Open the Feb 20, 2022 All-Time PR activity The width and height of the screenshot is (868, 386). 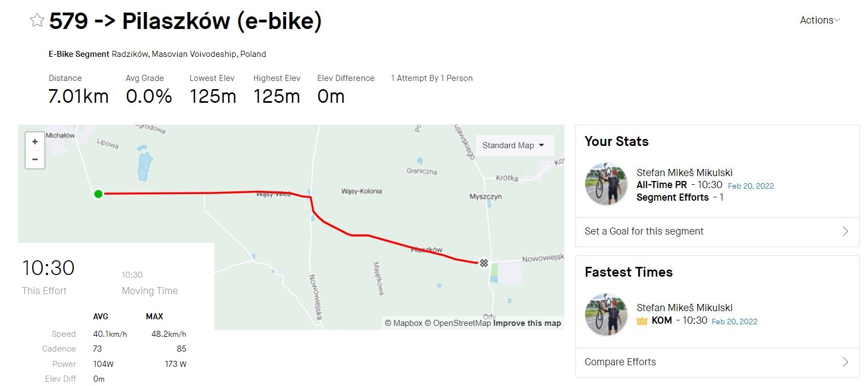click(x=750, y=186)
